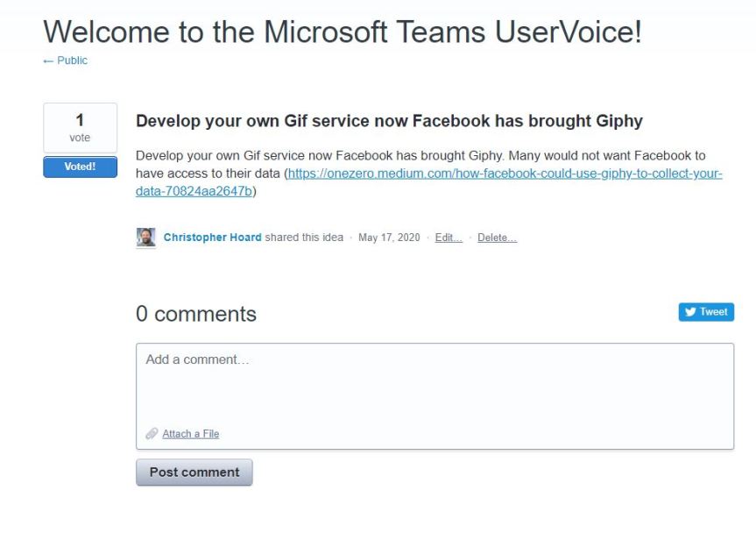Open the onezero.medium.com article link
Screen dimensions: 756x540
pyautogui.click(x=505, y=174)
